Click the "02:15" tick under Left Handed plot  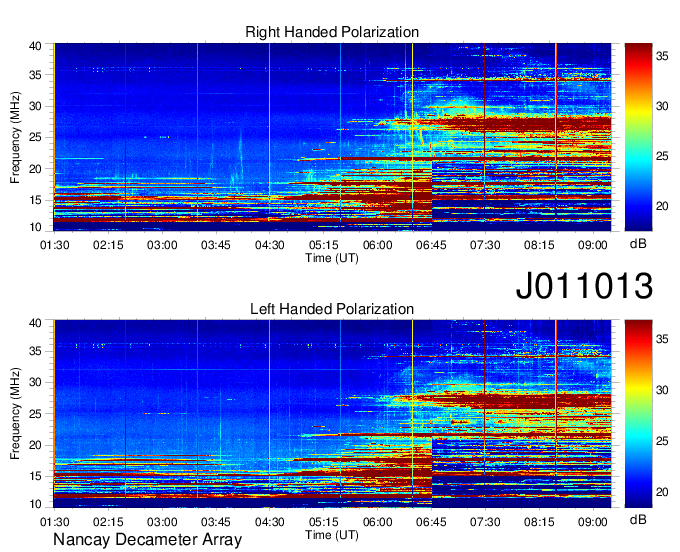pyautogui.click(x=108, y=522)
